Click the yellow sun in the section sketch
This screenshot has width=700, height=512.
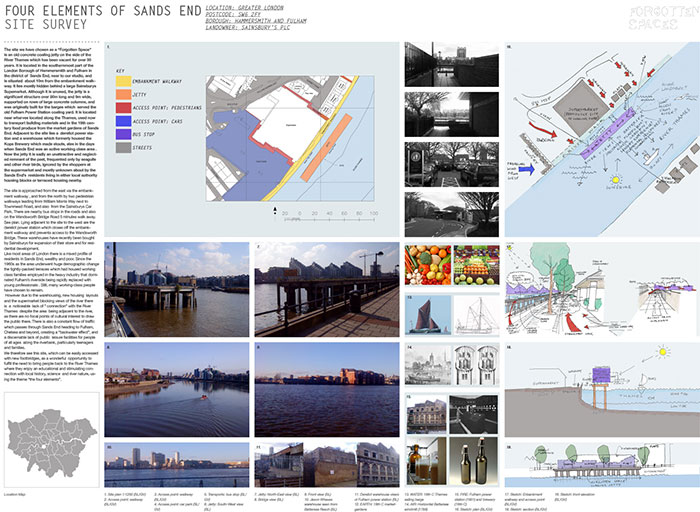pyautogui.click(x=663, y=352)
